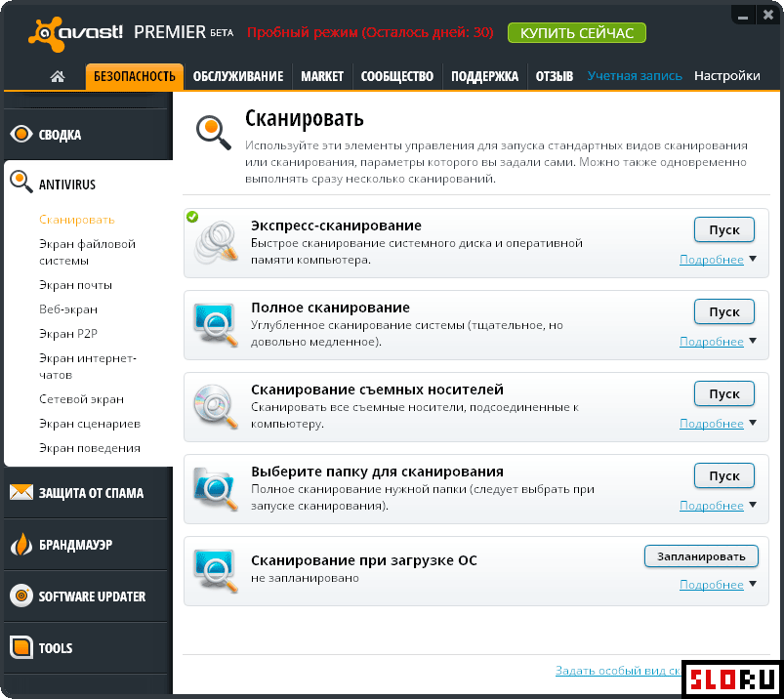The height and width of the screenshot is (699, 784).
Task: Open Software Updater icon
Action: (x=21, y=596)
